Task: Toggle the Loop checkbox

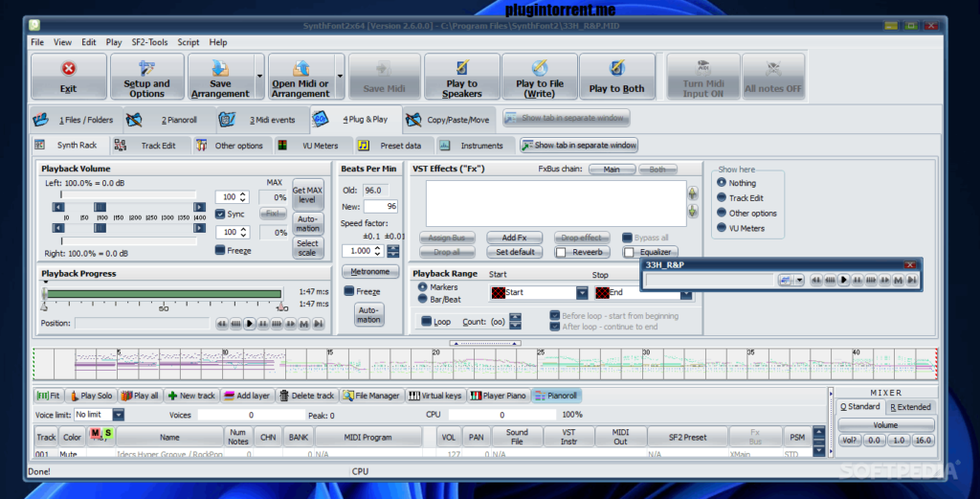Action: click(426, 322)
